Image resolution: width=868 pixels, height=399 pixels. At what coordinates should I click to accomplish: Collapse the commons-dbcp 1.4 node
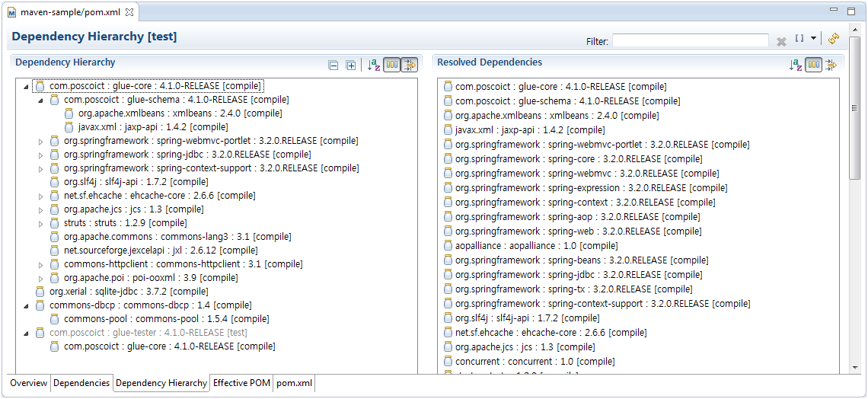click(26, 305)
